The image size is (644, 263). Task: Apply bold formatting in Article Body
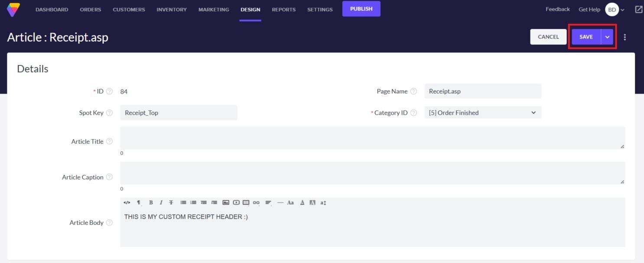point(151,202)
